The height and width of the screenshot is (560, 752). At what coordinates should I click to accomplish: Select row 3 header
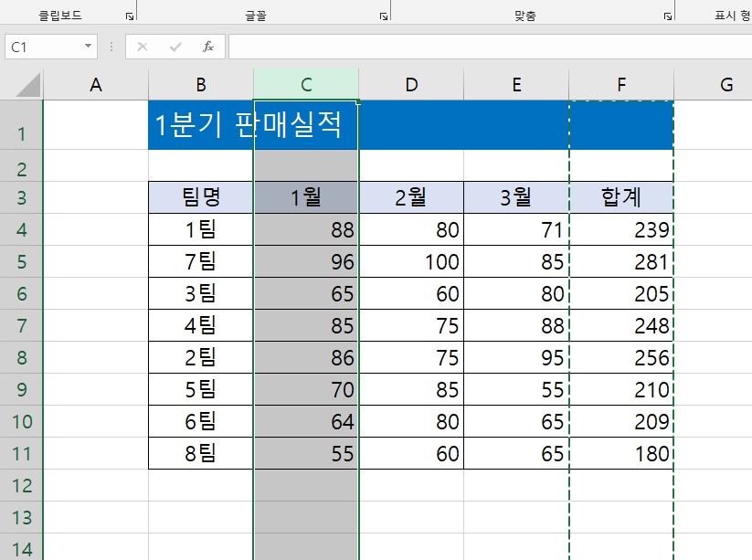coord(22,197)
